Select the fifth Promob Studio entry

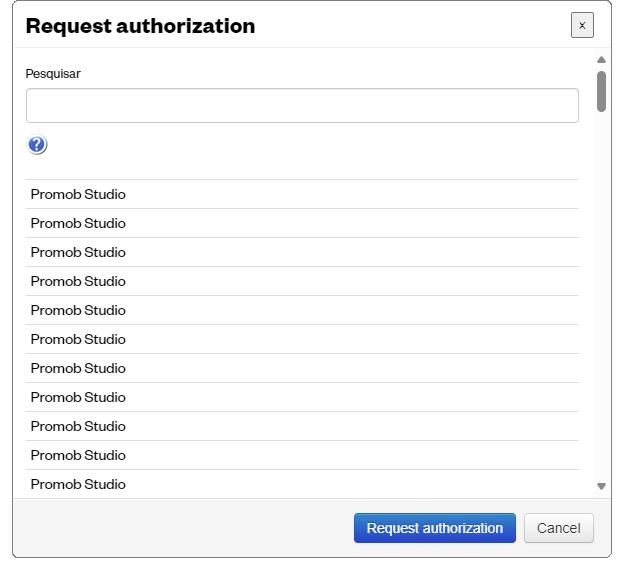[302, 310]
